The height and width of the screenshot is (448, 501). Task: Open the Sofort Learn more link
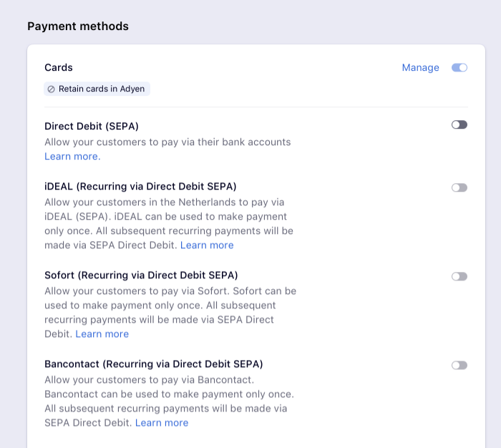tap(102, 333)
